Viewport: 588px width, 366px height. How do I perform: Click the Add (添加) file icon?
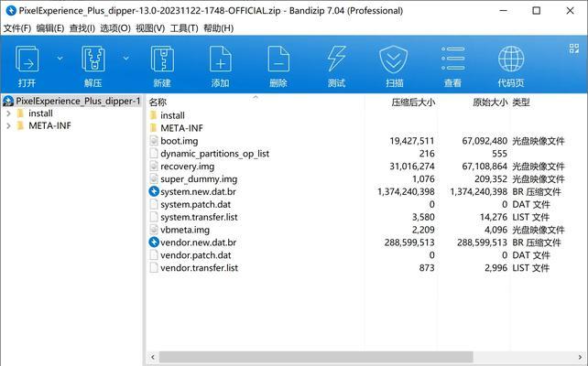(220, 59)
